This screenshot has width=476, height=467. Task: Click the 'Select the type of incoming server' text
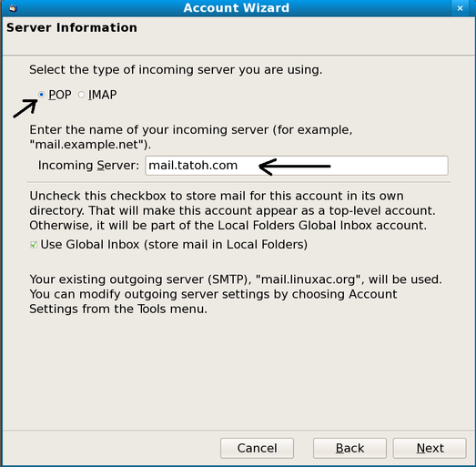click(x=176, y=70)
